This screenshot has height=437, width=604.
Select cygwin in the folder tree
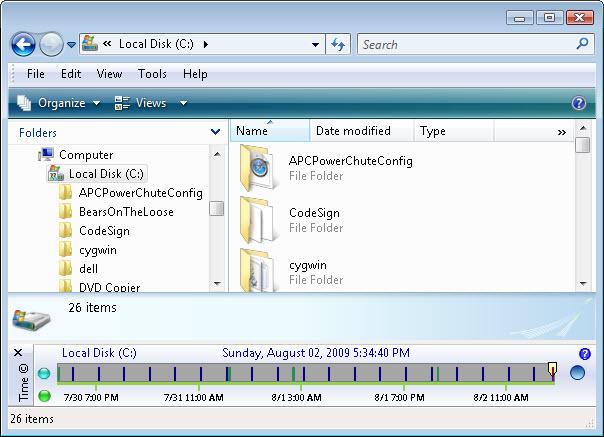click(88, 250)
